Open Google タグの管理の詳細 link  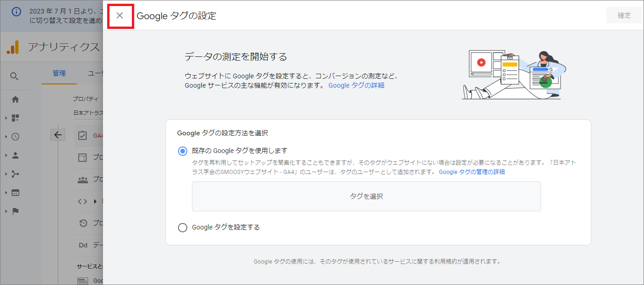click(472, 172)
